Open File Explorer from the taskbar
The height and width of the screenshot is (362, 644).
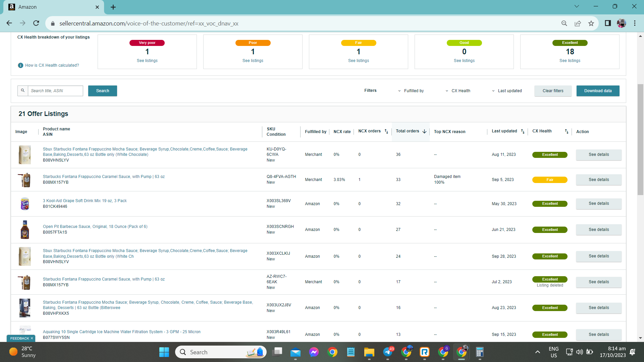369,352
